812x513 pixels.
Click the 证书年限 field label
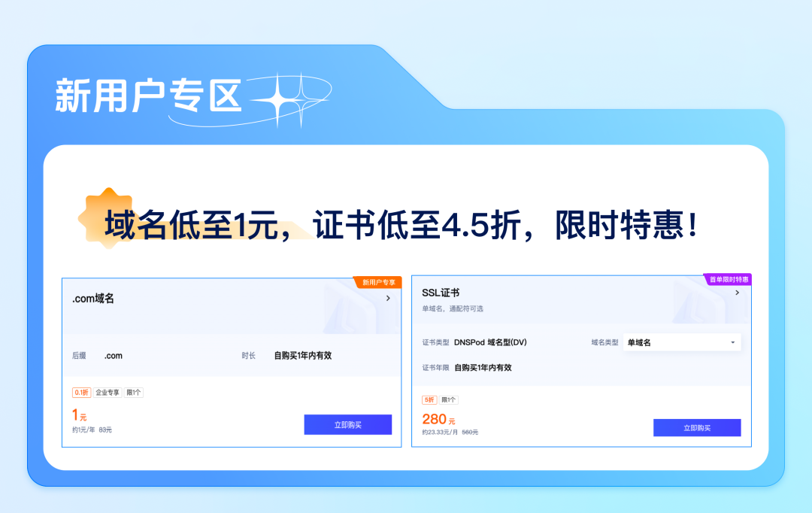pyautogui.click(x=435, y=368)
